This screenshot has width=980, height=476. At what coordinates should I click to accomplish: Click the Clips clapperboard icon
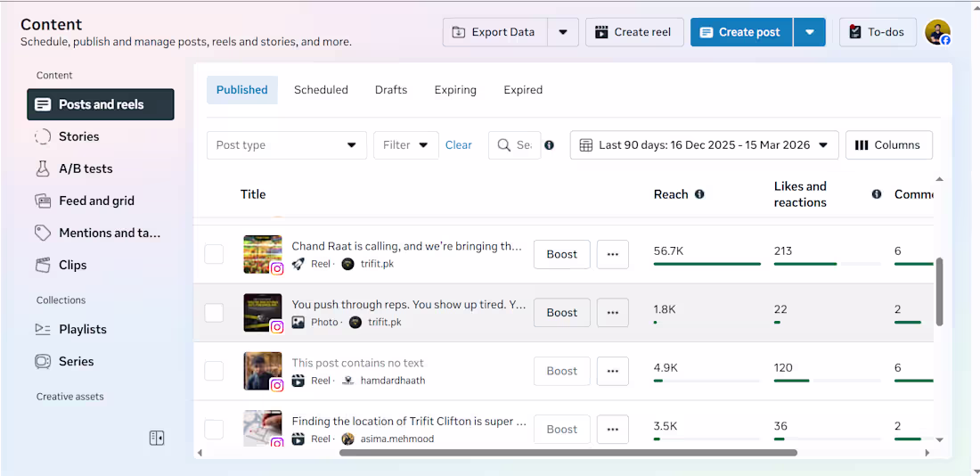(x=43, y=266)
